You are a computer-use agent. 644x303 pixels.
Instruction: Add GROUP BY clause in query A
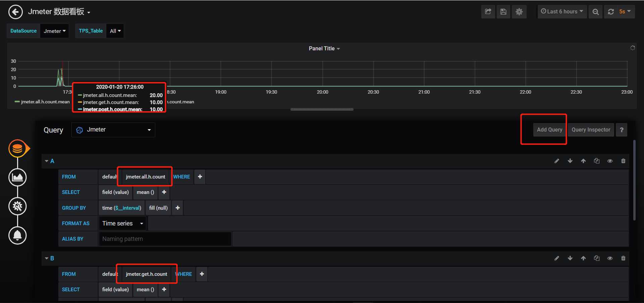click(x=178, y=208)
